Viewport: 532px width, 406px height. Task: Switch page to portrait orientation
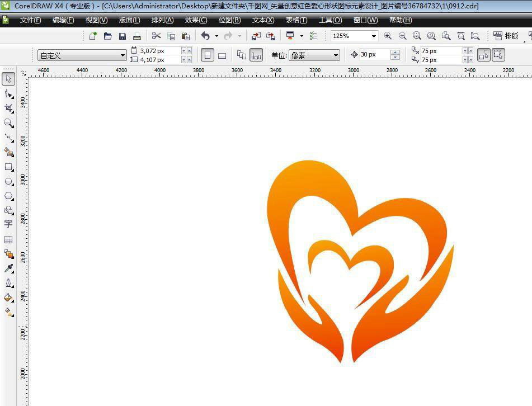[208, 55]
